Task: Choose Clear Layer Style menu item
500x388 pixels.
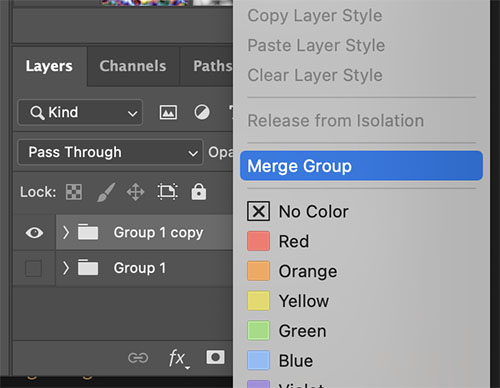Action: [x=315, y=75]
